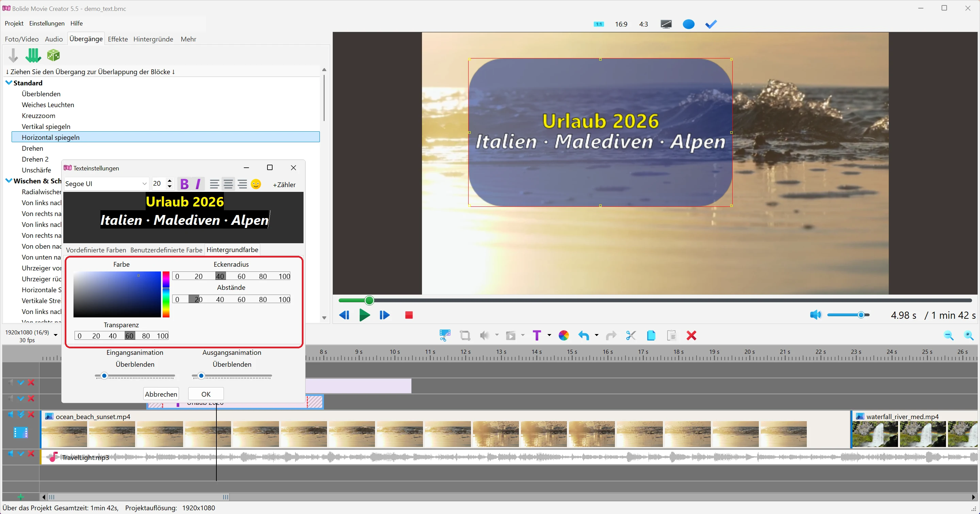Click the Abbrechen button

pos(161,394)
